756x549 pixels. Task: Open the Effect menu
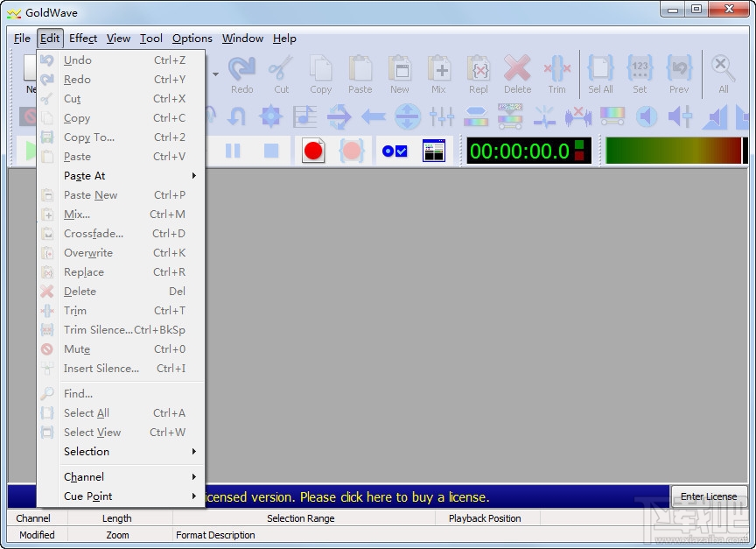point(82,38)
